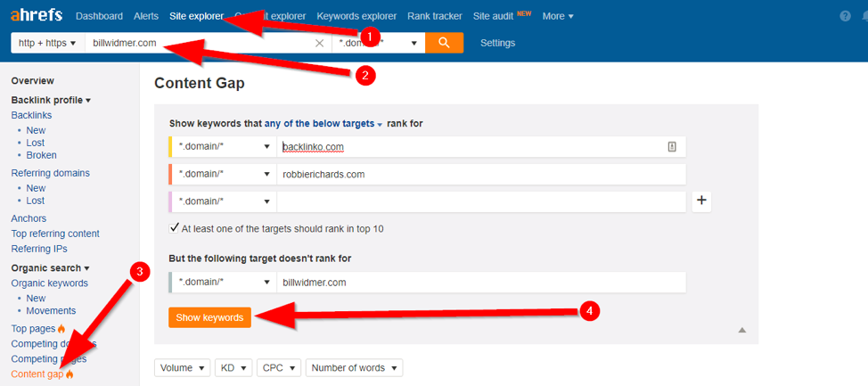Open mode dropdown for robbierichards.com row
Viewport: 868px width, 386px height.
(225, 174)
